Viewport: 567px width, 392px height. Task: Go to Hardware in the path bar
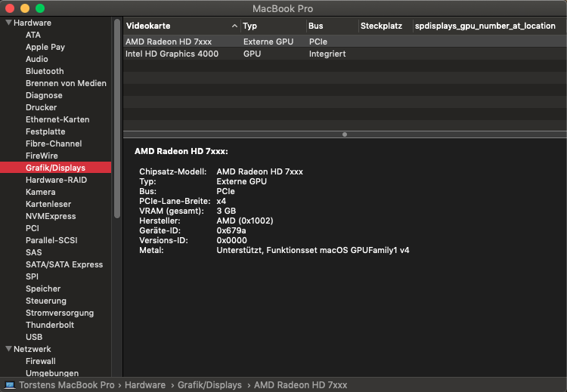coord(145,385)
